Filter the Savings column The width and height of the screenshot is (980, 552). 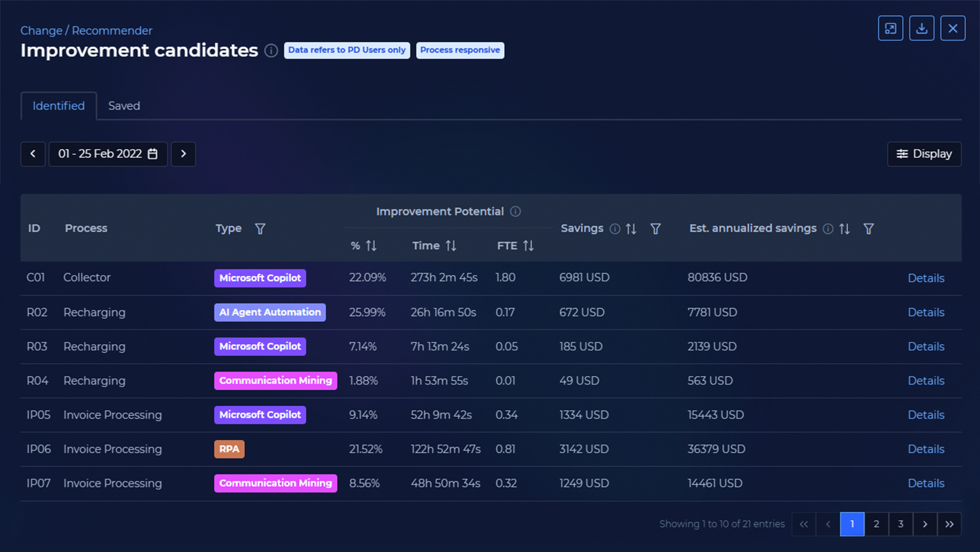click(655, 228)
